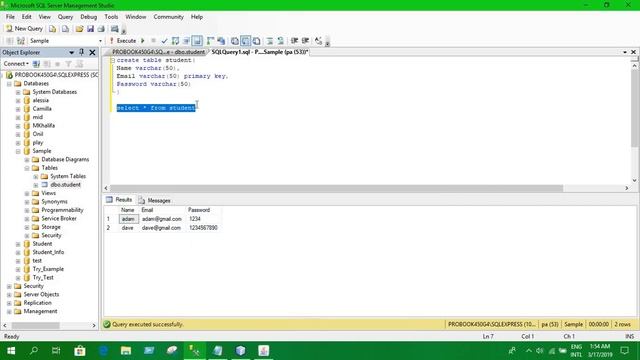
Task: Click the dave name cell
Action: coord(128,228)
